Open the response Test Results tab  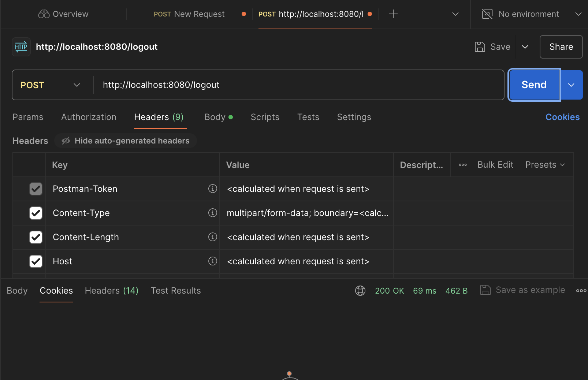tap(176, 291)
